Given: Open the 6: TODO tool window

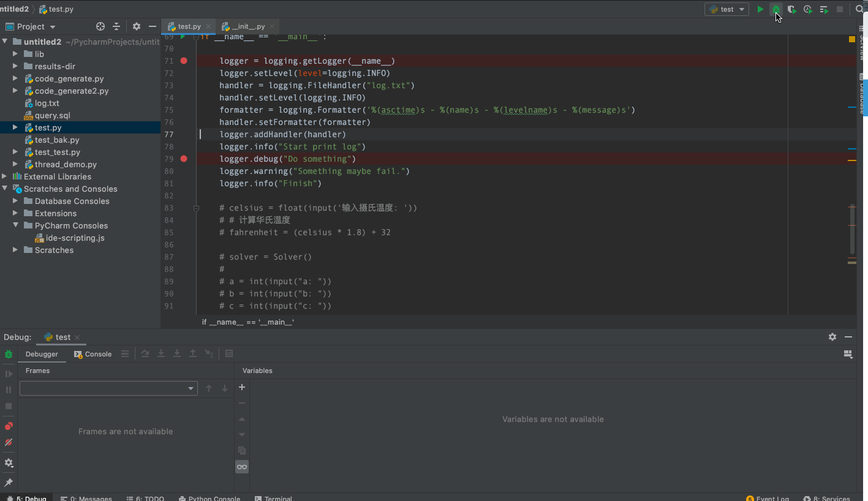Looking at the screenshot, I should 145,499.
